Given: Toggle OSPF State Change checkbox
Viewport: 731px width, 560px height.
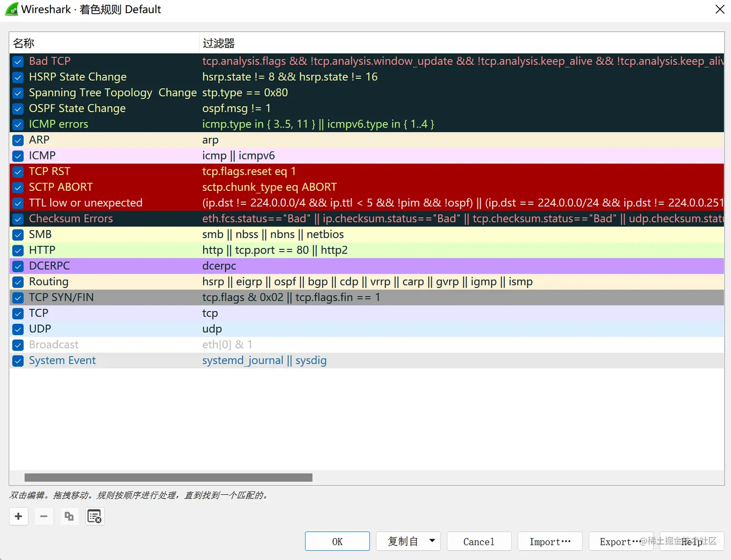Looking at the screenshot, I should coord(18,109).
